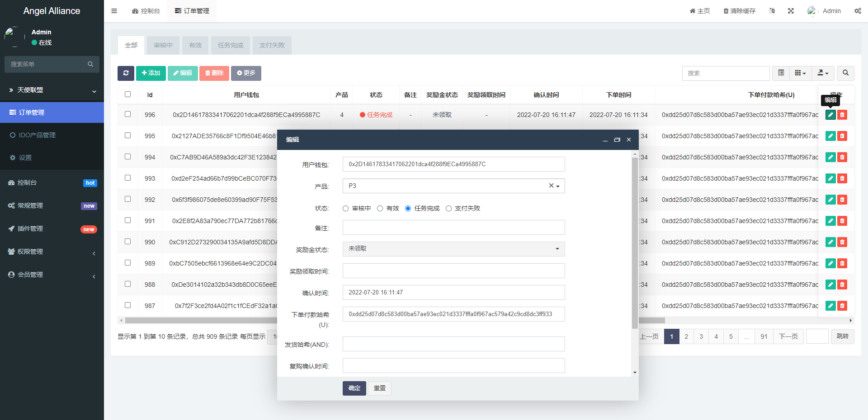Select the 支付失败 status radio button
The image size is (868, 420).
[448, 209]
